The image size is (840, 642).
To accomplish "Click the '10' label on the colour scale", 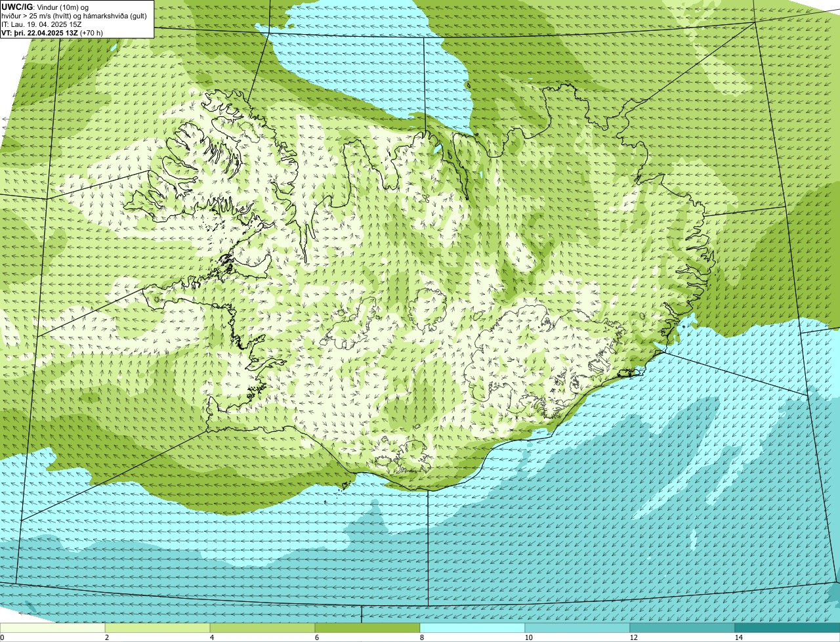I will pyautogui.click(x=528, y=637).
